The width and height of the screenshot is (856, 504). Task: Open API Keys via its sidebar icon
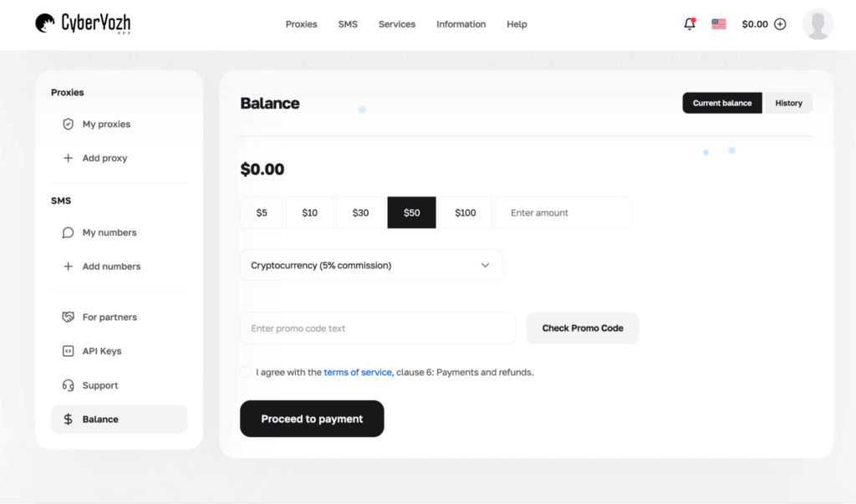coord(68,350)
